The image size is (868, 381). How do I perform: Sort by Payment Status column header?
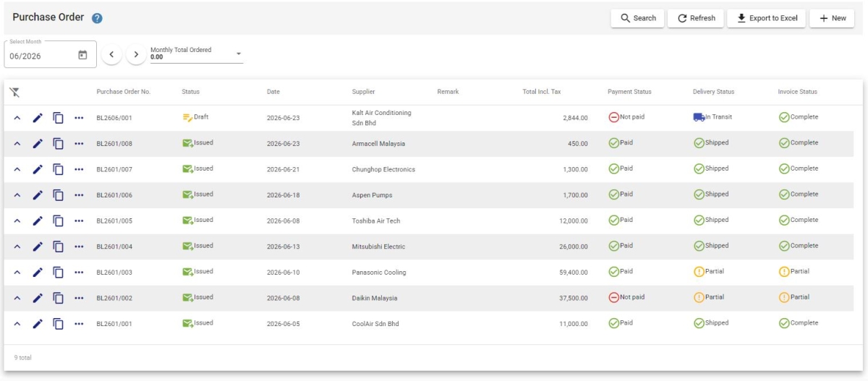pyautogui.click(x=629, y=92)
